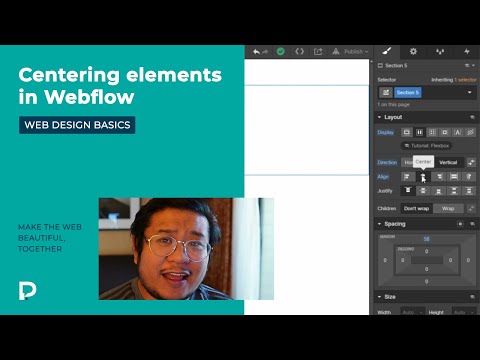
Task: Click the spacing box-model icon in Spacing header
Action: click(x=460, y=224)
